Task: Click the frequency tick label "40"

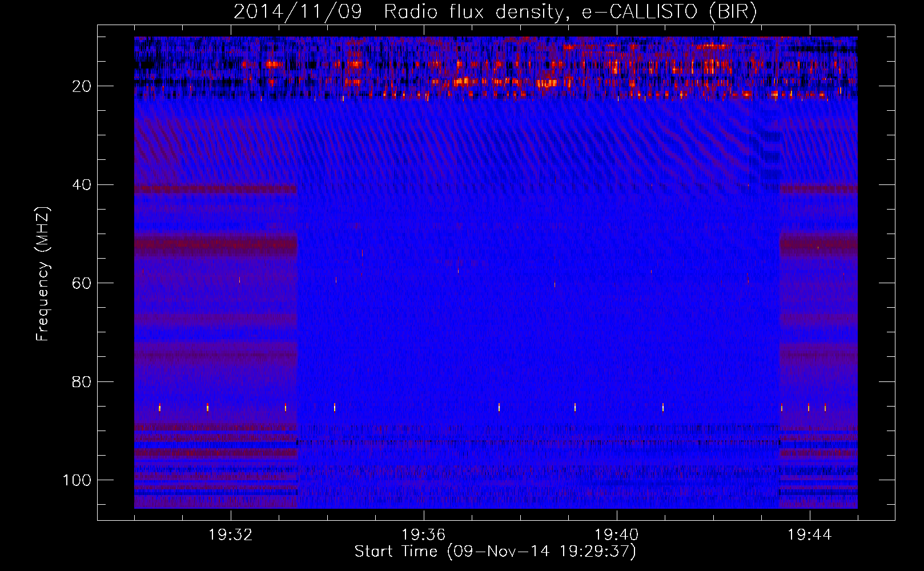Action: click(x=82, y=185)
